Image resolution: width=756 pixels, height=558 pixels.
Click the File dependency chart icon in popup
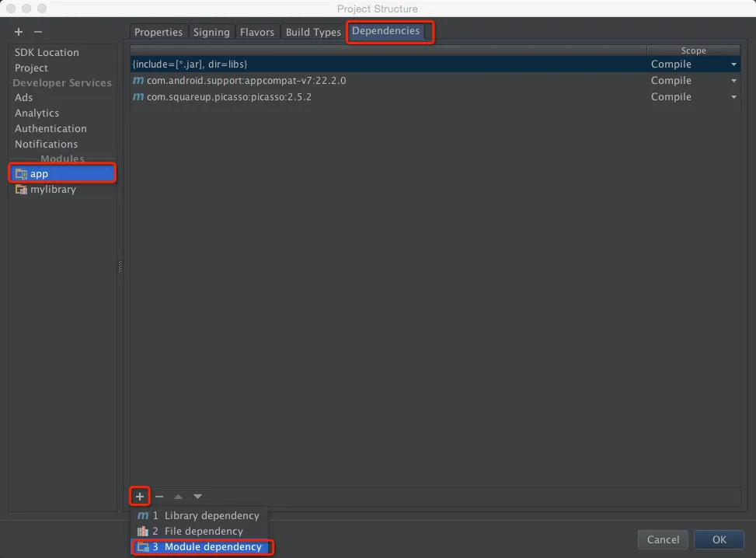point(143,532)
